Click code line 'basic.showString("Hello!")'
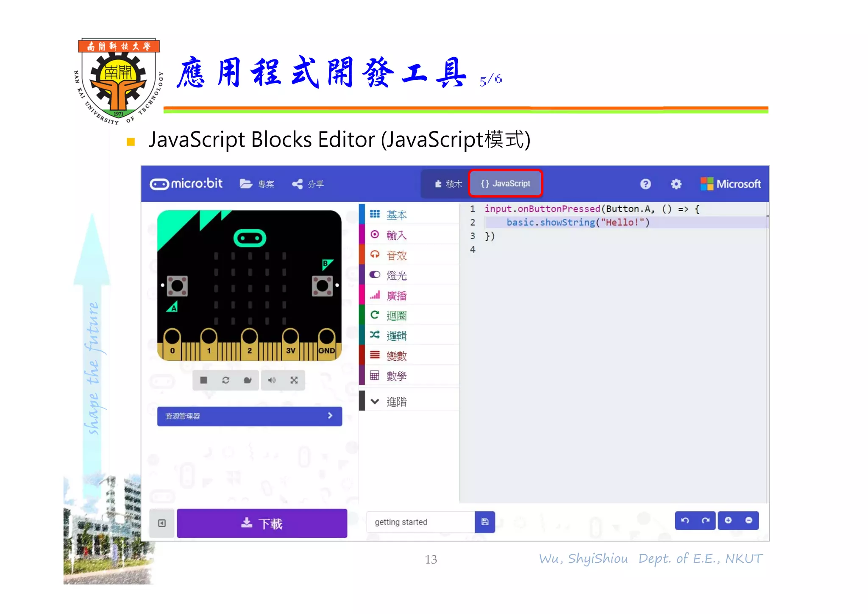 pyautogui.click(x=578, y=222)
